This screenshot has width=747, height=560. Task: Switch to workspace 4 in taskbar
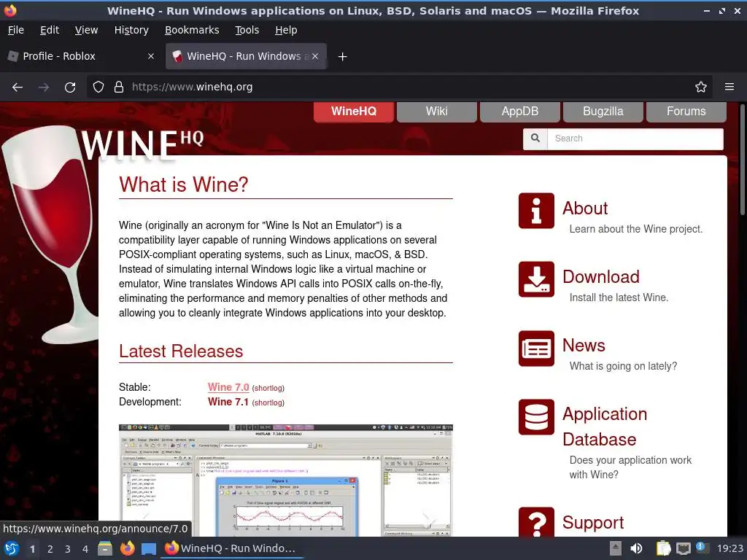coord(85,549)
